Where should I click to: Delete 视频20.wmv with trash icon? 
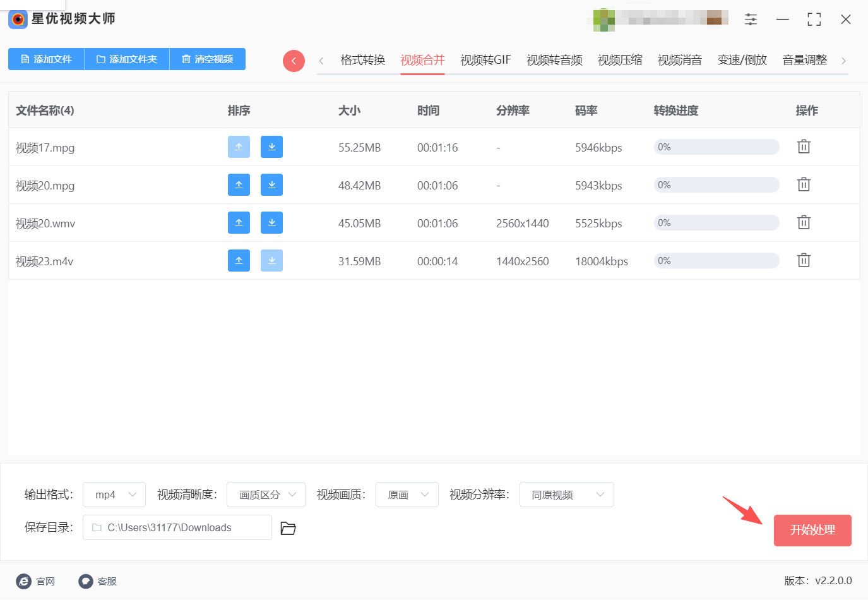pos(804,222)
